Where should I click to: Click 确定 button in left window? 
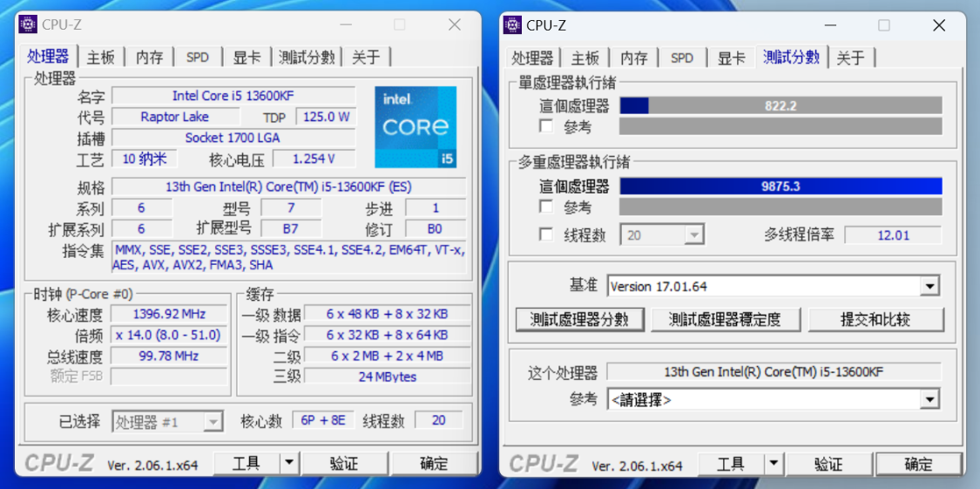434,464
